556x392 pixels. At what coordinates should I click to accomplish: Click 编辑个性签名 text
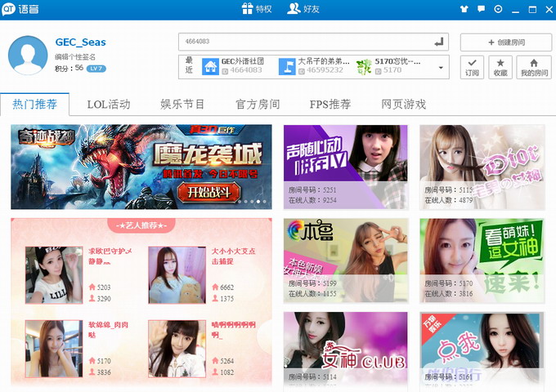pyautogui.click(x=75, y=56)
